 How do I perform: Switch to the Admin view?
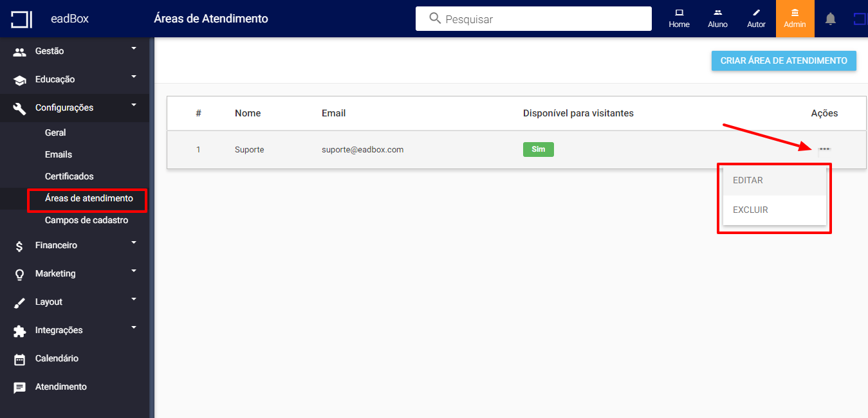795,19
